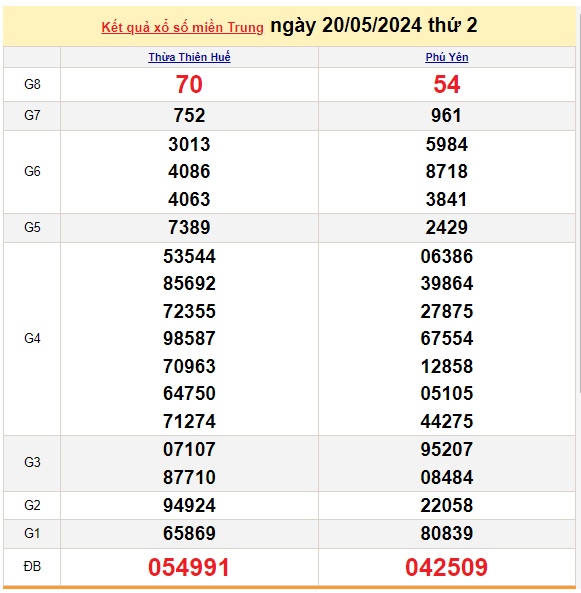Click the G4 number 72355

coord(189,311)
